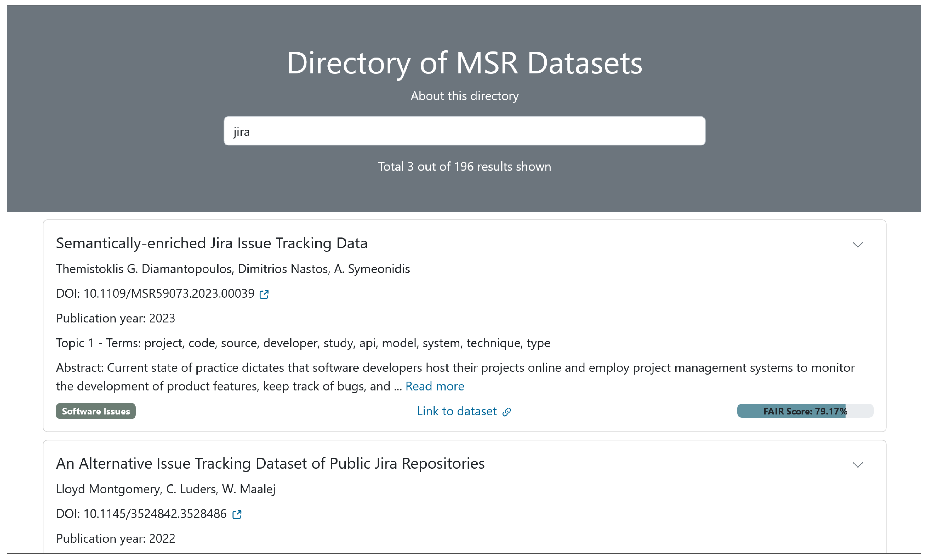Viewport: 928px width, 560px height.
Task: Open the DOI 10.1109/MSR59073.2023.00039 external link icon
Action: [264, 294]
